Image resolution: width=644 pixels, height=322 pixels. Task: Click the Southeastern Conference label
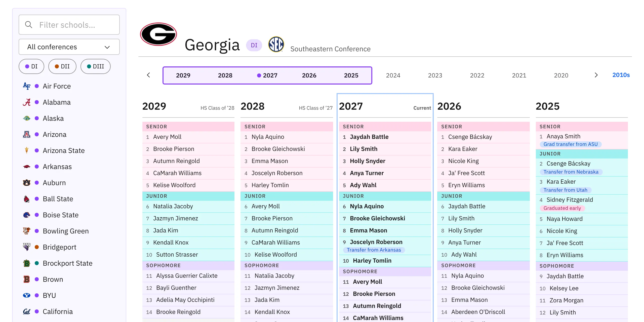(x=330, y=49)
